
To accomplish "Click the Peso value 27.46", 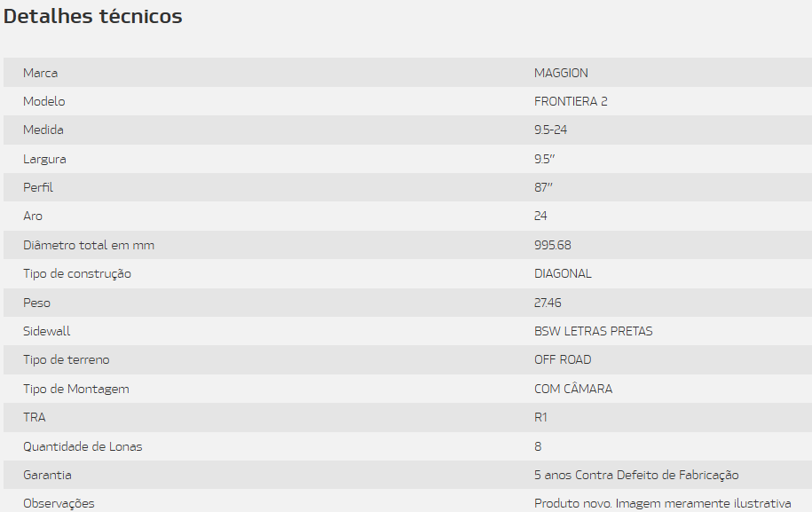I will click(x=548, y=303).
